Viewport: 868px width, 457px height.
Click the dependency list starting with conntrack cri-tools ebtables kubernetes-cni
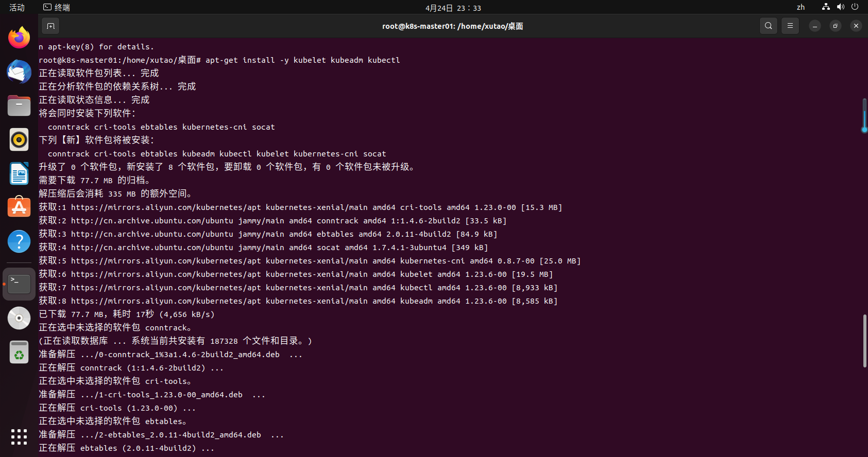click(x=161, y=127)
